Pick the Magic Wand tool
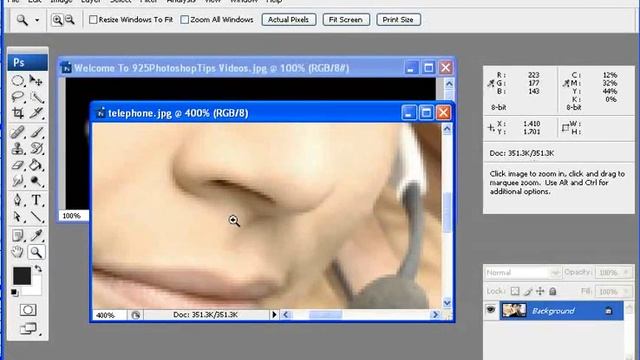Image resolution: width=640 pixels, height=360 pixels. [x=36, y=97]
